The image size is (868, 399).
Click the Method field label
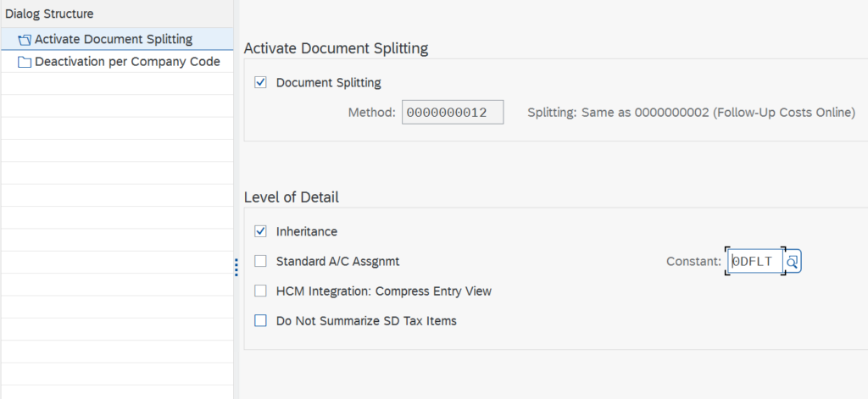coord(371,113)
